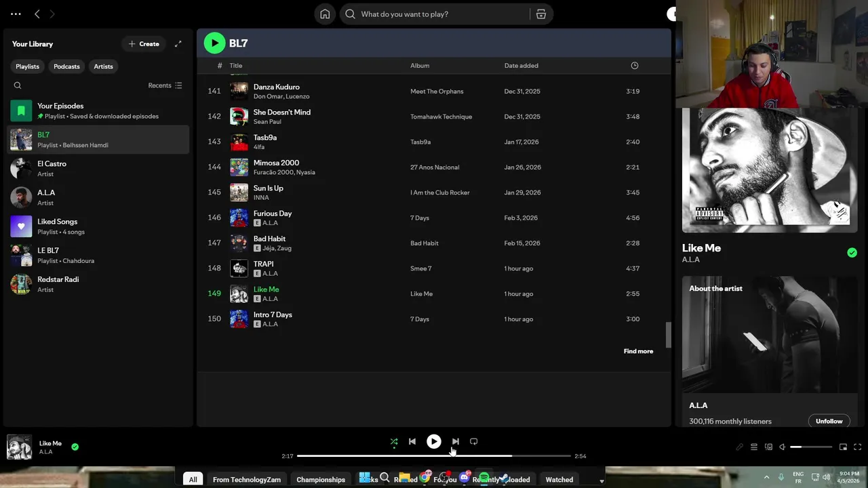Screen dimensions: 868x488
Task: Toggle the taskbar microphone indicator
Action: pyautogui.click(x=781, y=476)
